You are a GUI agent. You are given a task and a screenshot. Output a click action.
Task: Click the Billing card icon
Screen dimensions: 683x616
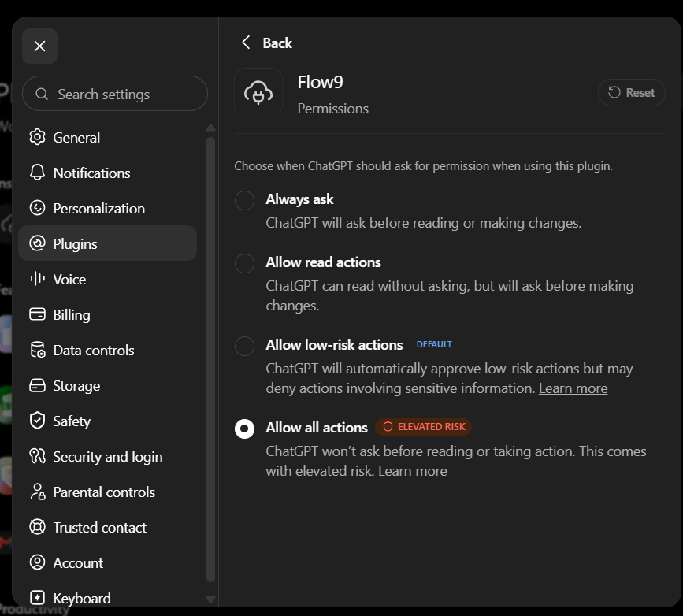38,314
